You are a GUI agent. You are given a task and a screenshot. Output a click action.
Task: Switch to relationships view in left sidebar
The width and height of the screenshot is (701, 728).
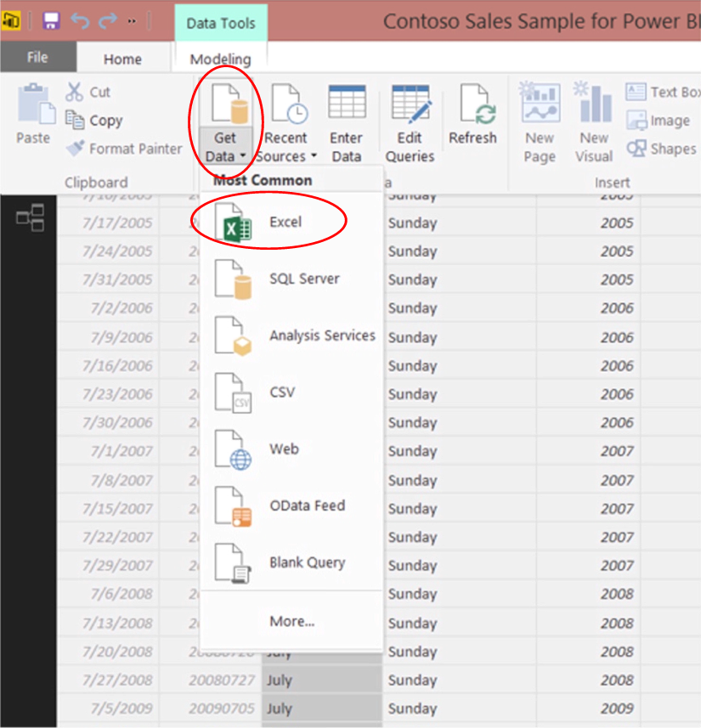[x=30, y=218]
